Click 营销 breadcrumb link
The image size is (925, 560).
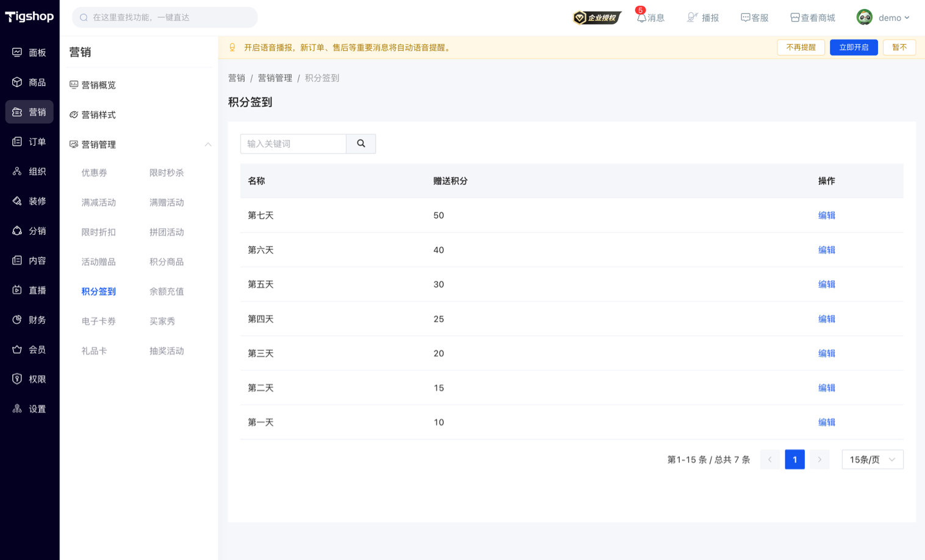[237, 78]
